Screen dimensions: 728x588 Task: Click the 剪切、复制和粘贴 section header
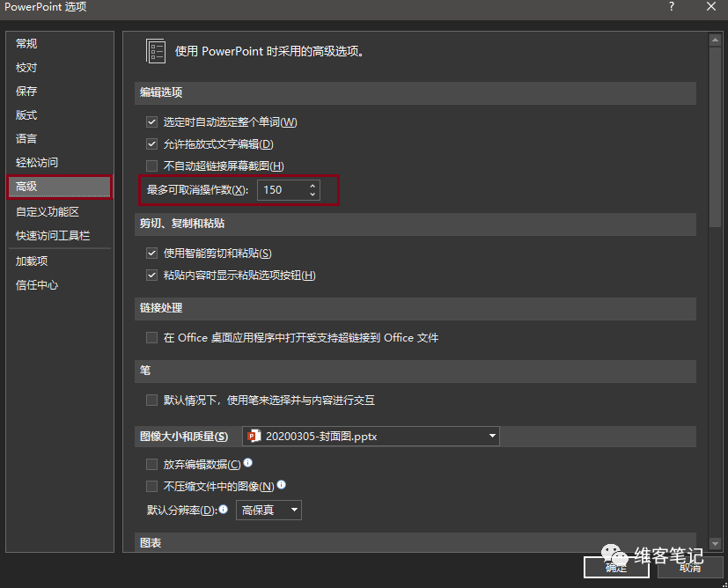click(415, 224)
